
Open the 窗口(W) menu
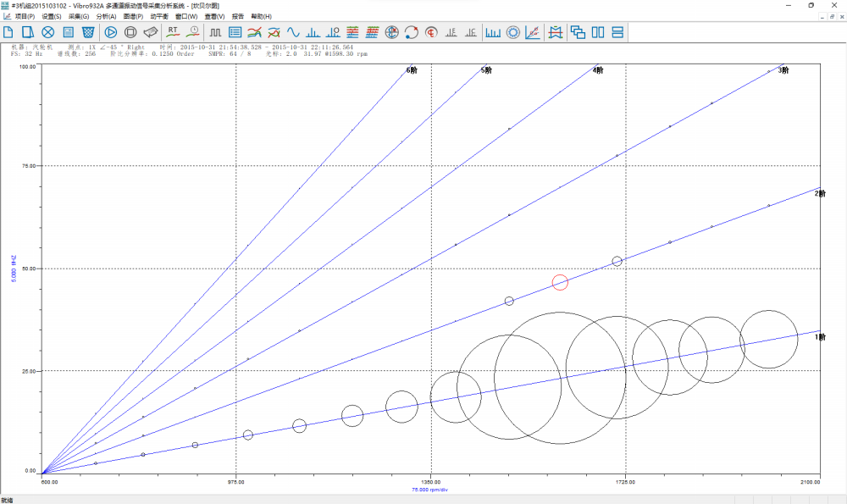[x=186, y=17]
